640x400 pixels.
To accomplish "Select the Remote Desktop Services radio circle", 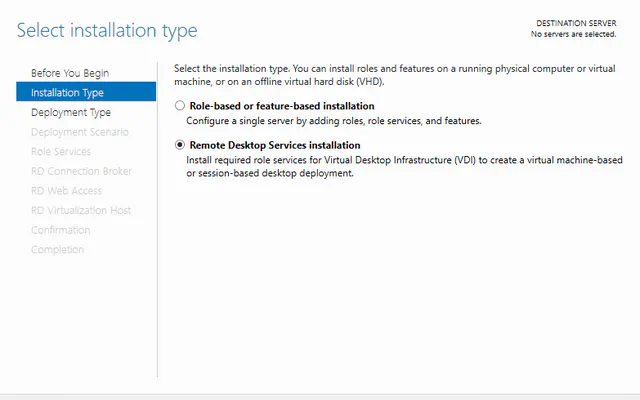I will [180, 145].
